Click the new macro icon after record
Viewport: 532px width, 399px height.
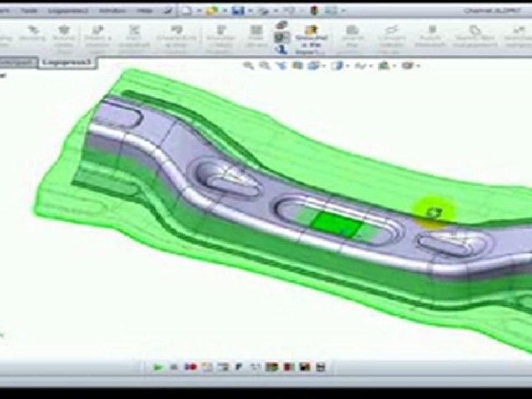207,367
